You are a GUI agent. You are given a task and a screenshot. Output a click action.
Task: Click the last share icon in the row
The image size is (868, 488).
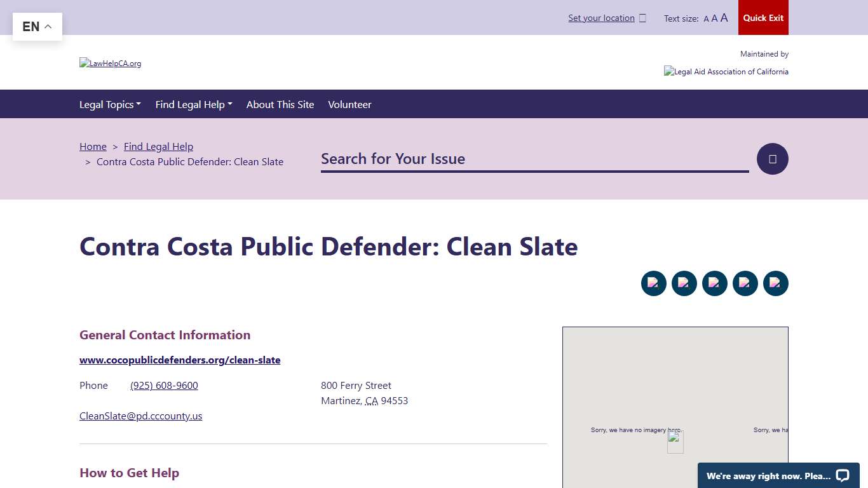coord(776,283)
